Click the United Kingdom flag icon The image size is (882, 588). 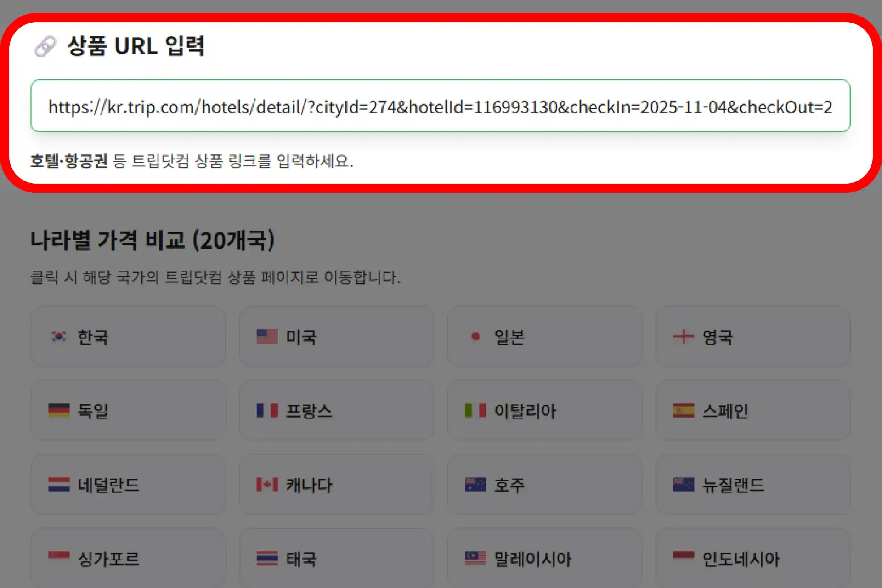[x=684, y=337]
